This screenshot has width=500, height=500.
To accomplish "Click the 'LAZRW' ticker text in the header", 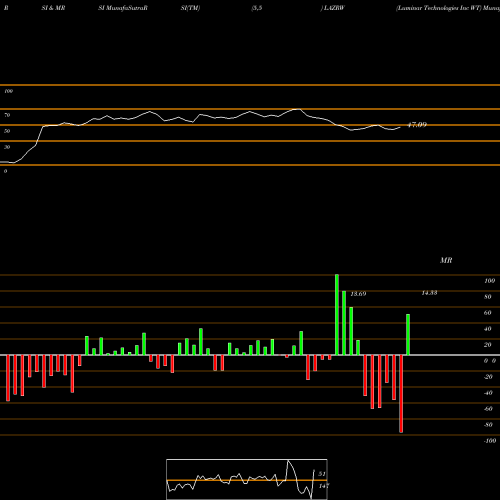I will 334,8.
